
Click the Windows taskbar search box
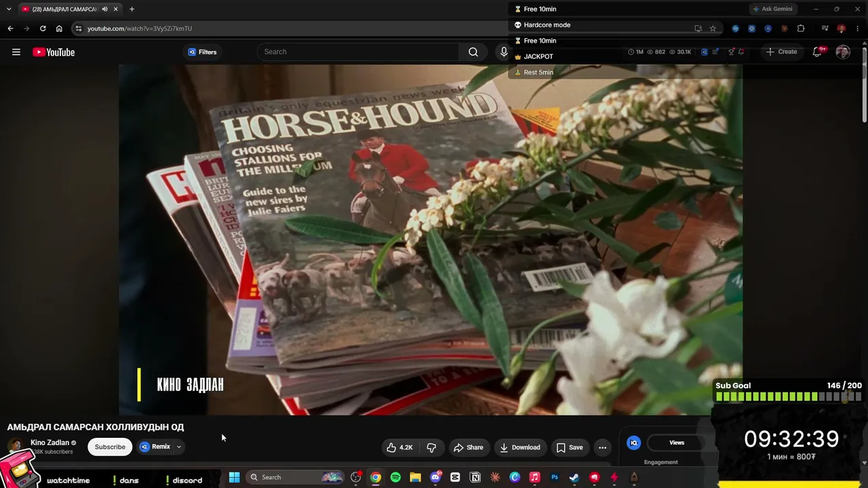tap(295, 477)
